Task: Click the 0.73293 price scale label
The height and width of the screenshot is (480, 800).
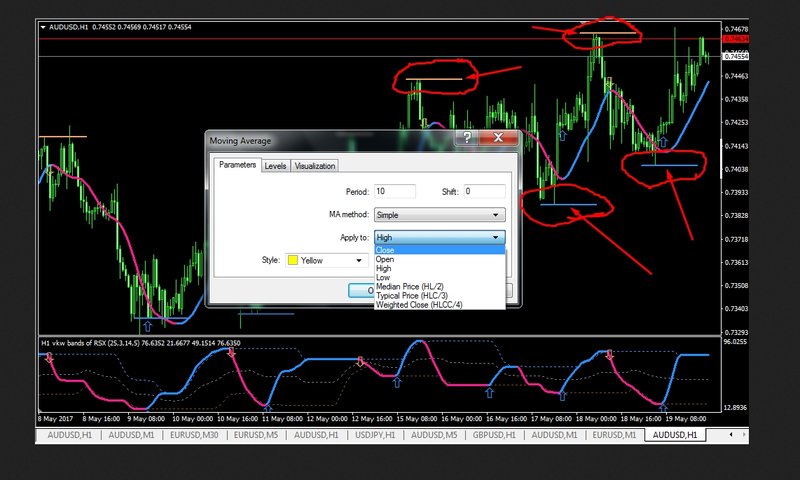Action: [736, 332]
